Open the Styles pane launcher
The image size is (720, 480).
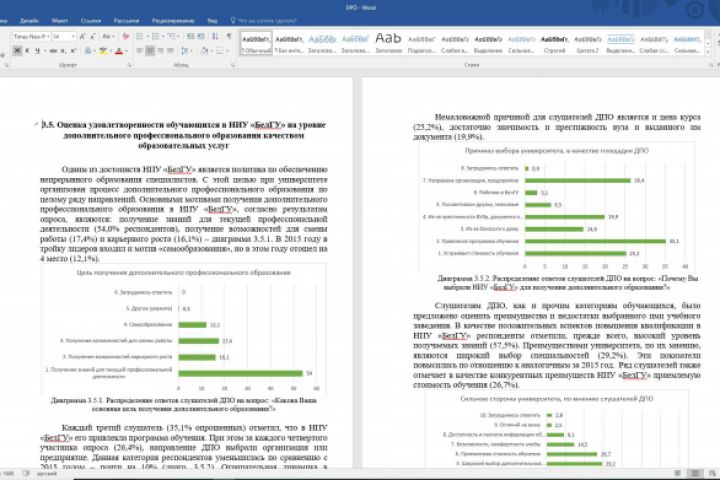[x=711, y=65]
